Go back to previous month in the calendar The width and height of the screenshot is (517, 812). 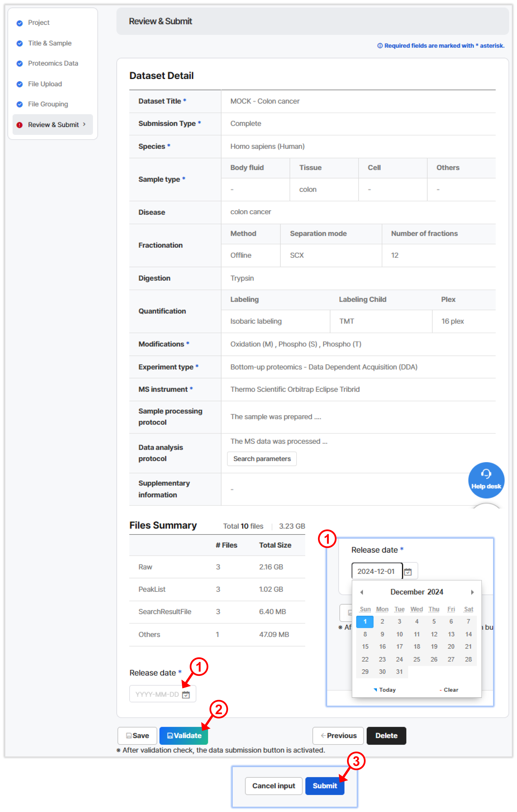362,592
